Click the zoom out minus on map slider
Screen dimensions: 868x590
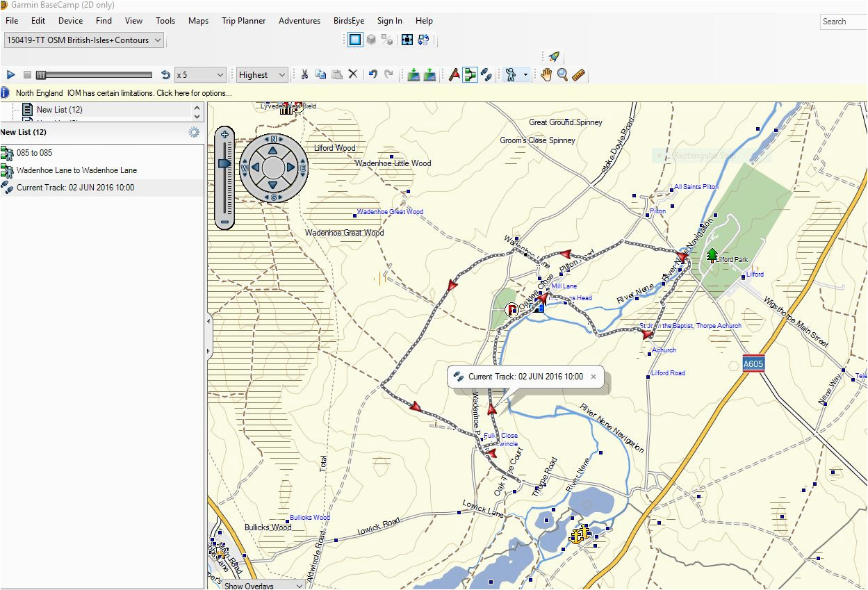[x=224, y=222]
